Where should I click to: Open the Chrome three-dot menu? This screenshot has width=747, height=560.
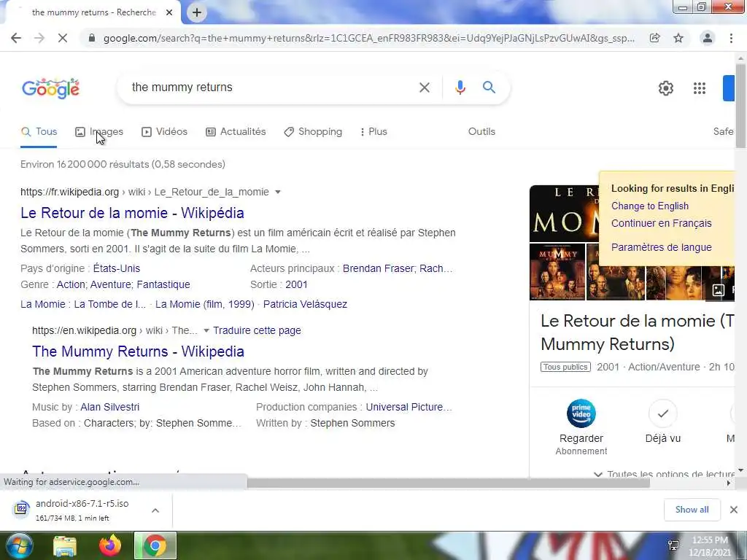click(731, 38)
